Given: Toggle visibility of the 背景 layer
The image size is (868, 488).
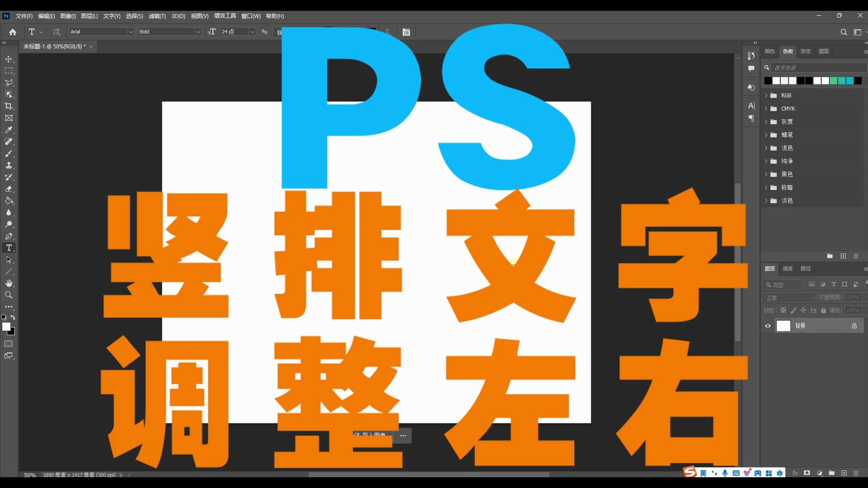Looking at the screenshot, I should click(x=768, y=326).
